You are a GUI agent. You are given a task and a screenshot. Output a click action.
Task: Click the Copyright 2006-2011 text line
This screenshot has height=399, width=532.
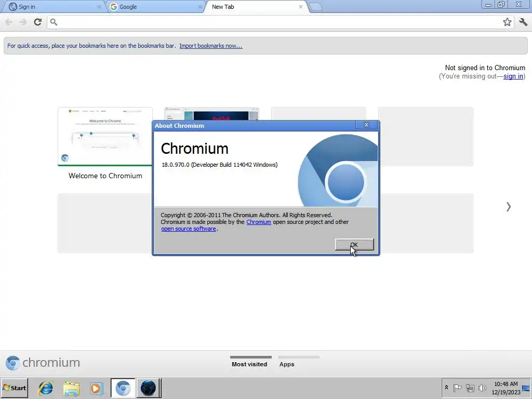pos(246,215)
